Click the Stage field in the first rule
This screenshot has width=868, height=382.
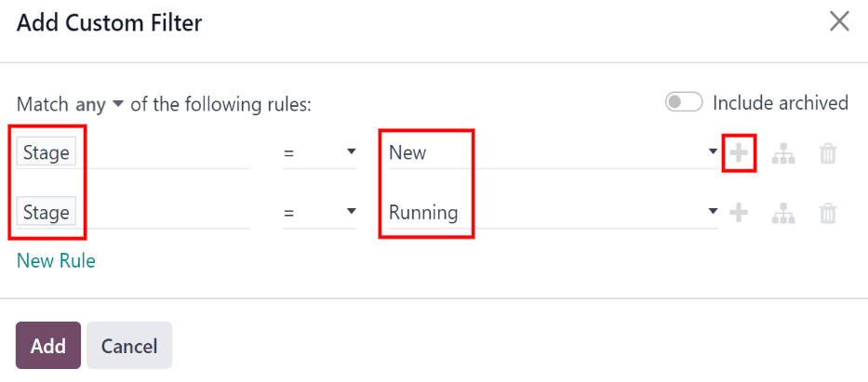(x=47, y=152)
